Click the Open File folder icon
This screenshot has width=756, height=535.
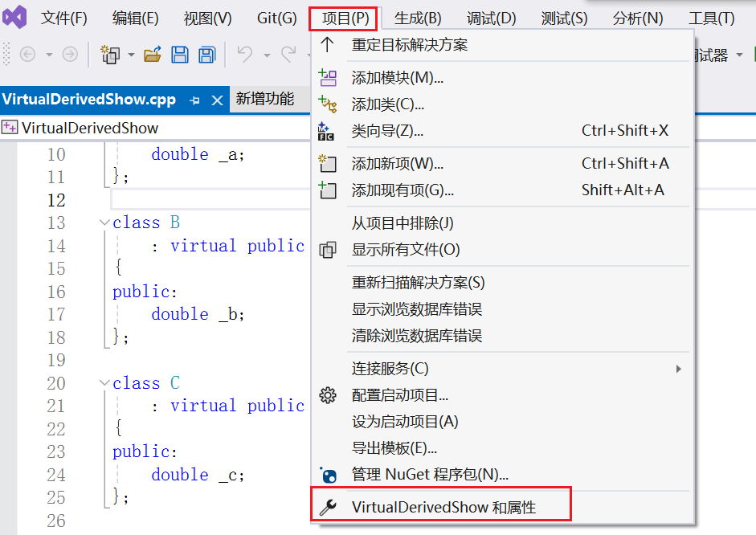153,55
